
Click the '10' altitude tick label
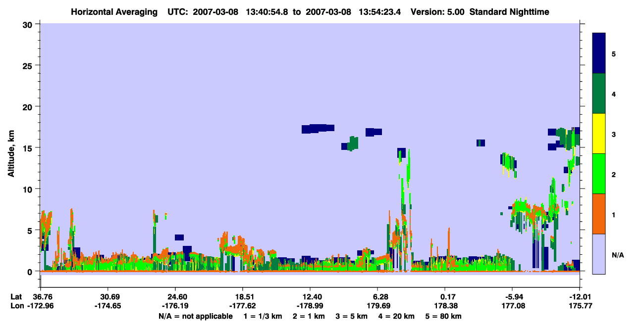point(29,189)
